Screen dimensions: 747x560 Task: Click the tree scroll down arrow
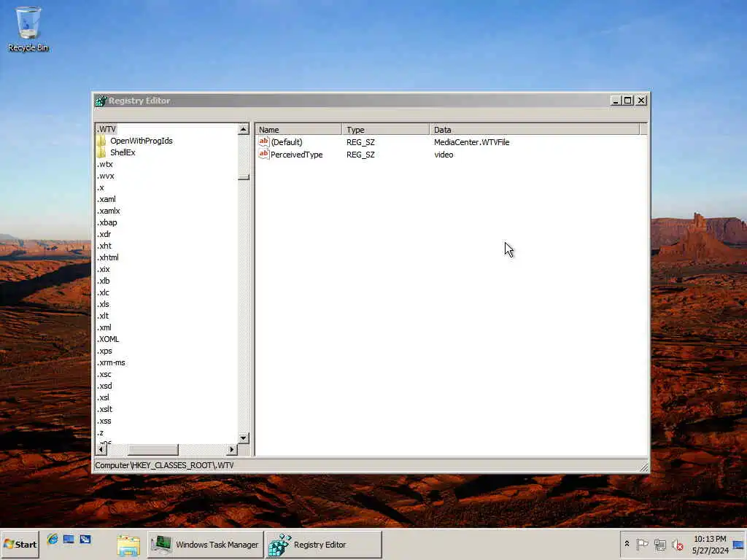pyautogui.click(x=244, y=437)
